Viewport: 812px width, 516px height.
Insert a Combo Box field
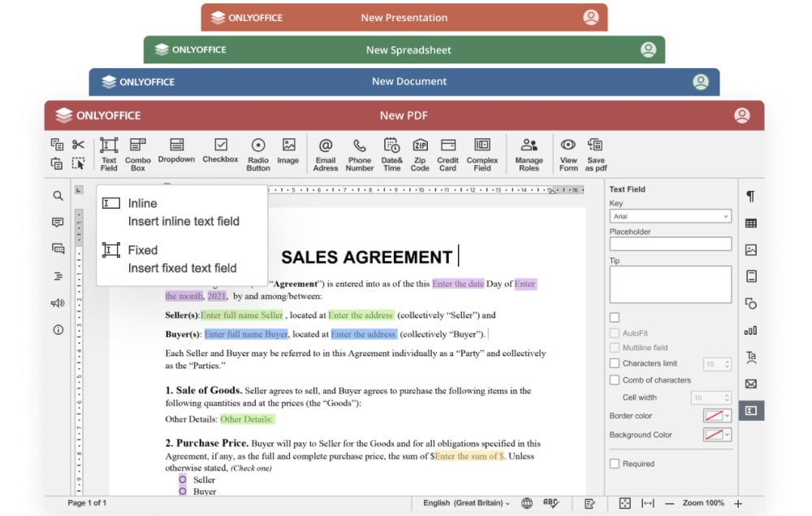138,154
